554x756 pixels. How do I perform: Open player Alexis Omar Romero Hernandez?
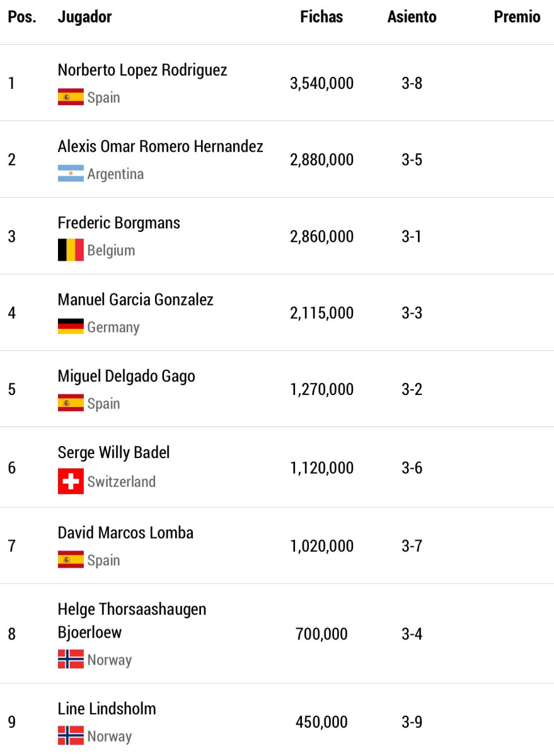coord(161,146)
